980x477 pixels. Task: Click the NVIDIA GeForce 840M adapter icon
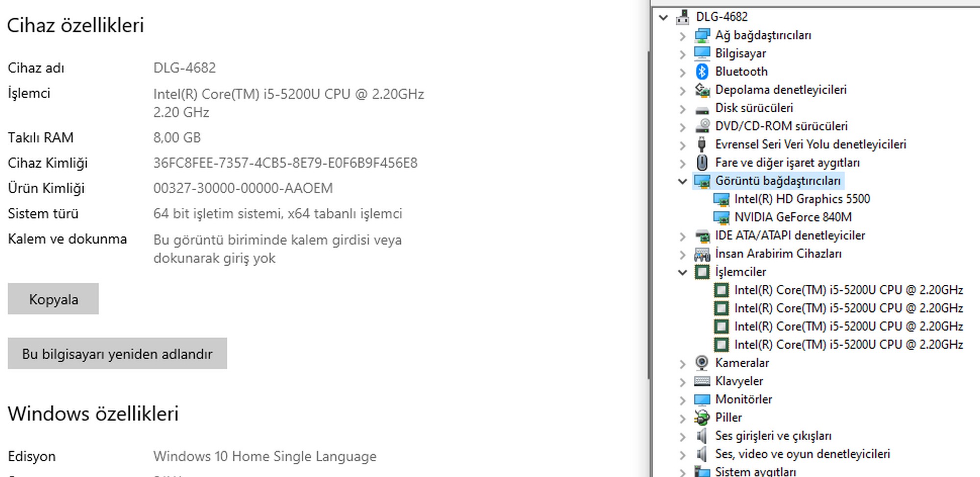click(721, 217)
